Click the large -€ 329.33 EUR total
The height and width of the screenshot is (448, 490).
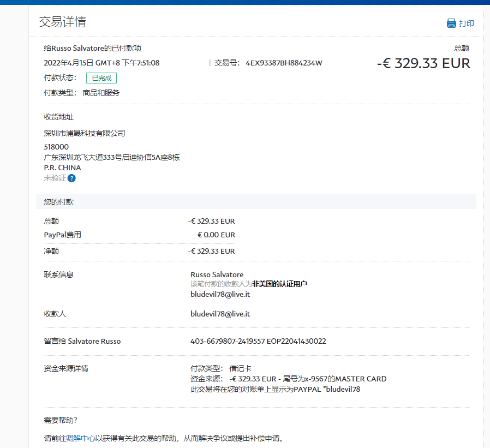pyautogui.click(x=423, y=63)
